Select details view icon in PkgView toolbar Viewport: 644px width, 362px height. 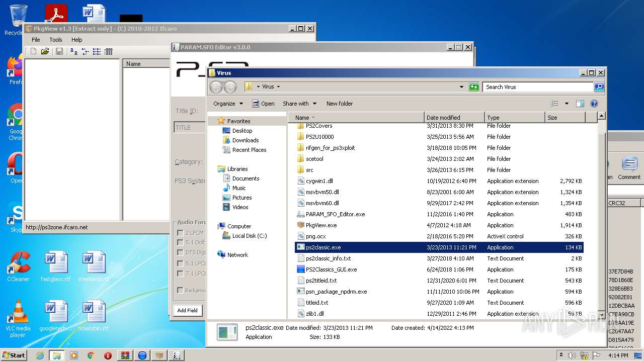(x=108, y=51)
